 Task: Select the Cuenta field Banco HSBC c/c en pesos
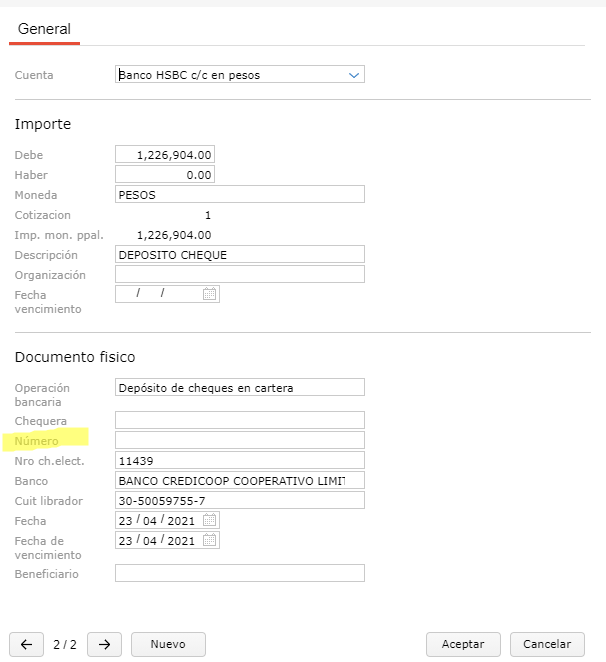coord(239,74)
